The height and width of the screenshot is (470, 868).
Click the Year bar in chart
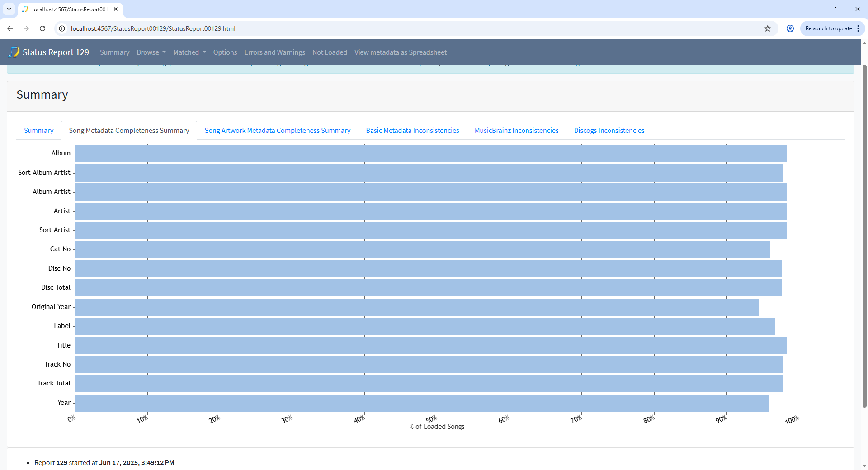(422, 403)
